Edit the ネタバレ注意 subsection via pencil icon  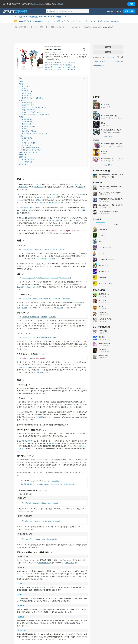30,385
